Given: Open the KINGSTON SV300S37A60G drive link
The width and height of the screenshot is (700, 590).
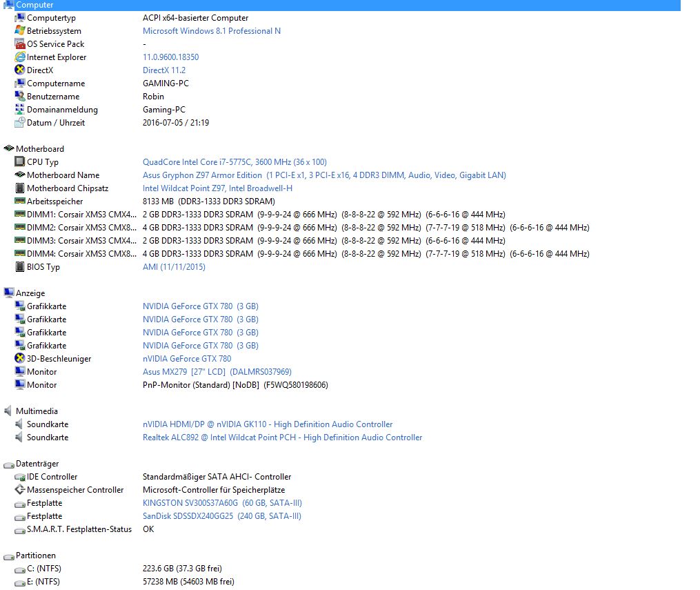Looking at the screenshot, I should click(x=222, y=503).
